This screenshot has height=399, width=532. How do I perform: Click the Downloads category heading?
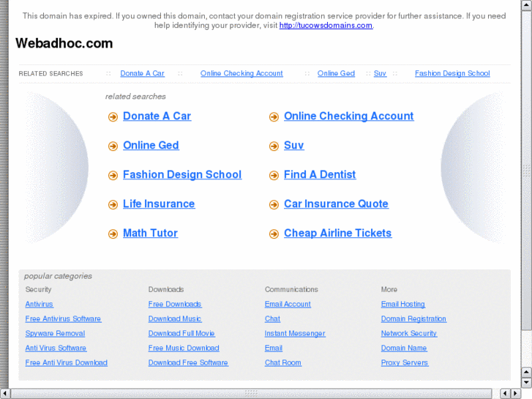(x=166, y=290)
